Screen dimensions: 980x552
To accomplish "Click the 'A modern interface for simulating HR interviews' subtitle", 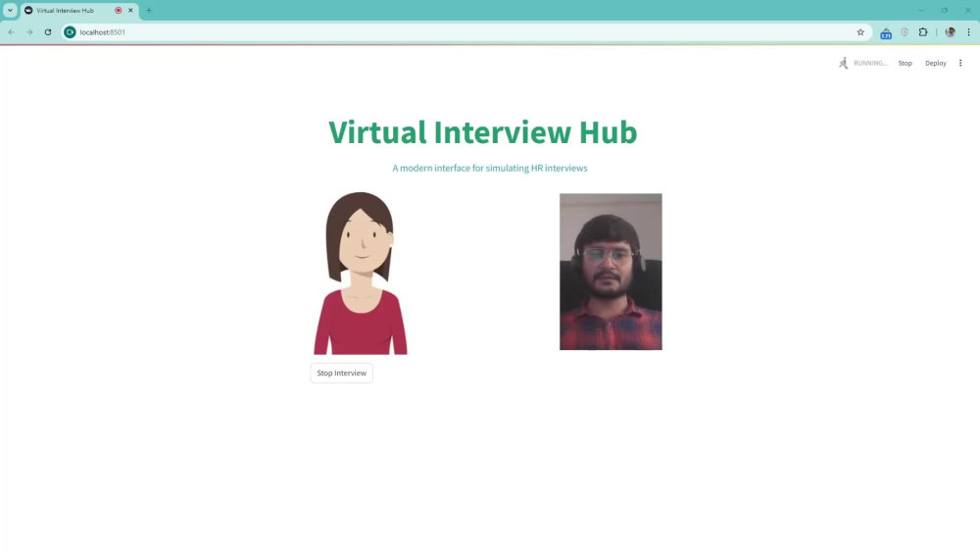I will 490,169.
